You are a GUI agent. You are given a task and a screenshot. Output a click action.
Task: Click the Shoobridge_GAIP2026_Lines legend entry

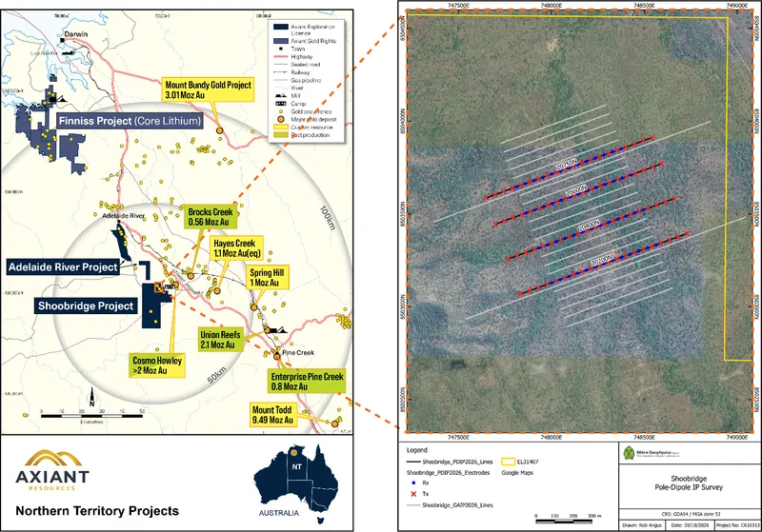click(450, 504)
